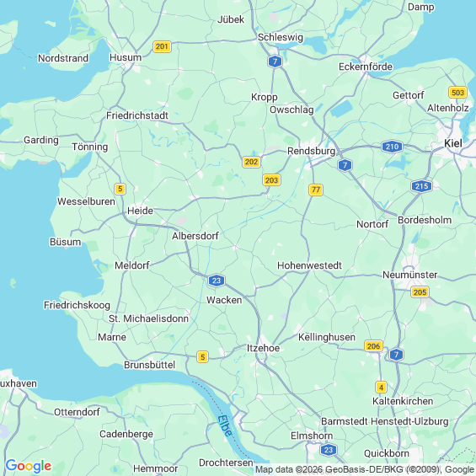Click the A7 highway shield near Schleswig

[275, 62]
